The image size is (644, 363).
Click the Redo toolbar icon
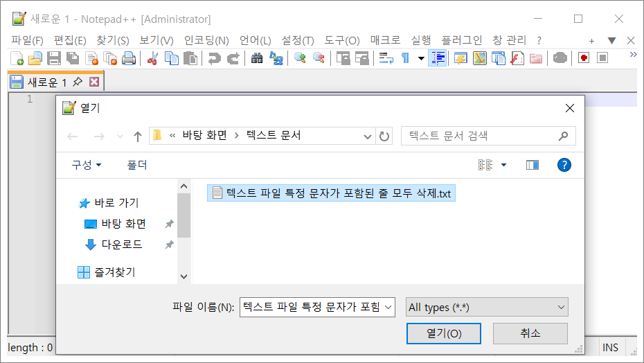(x=233, y=58)
